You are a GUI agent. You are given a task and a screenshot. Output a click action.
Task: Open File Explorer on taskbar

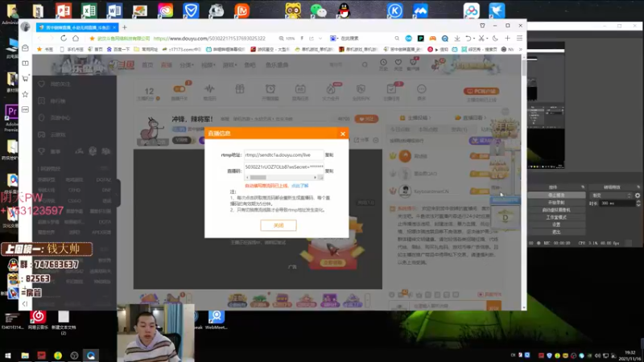click(25, 356)
